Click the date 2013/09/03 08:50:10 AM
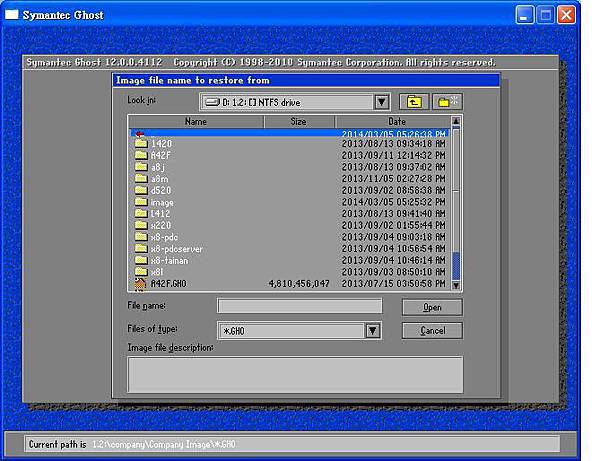 pyautogui.click(x=393, y=272)
